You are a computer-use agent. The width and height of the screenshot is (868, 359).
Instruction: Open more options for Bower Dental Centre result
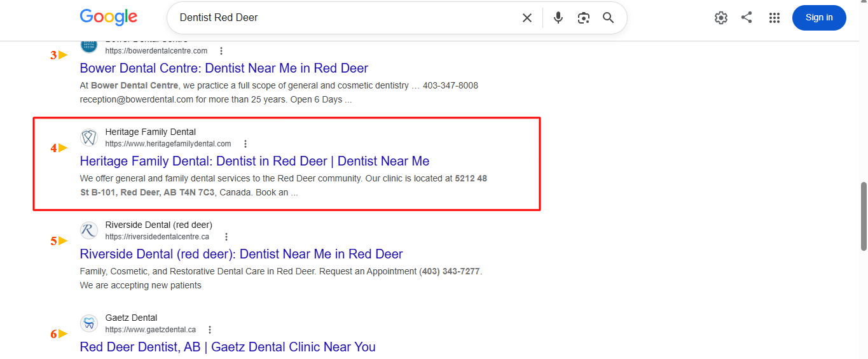[x=221, y=51]
